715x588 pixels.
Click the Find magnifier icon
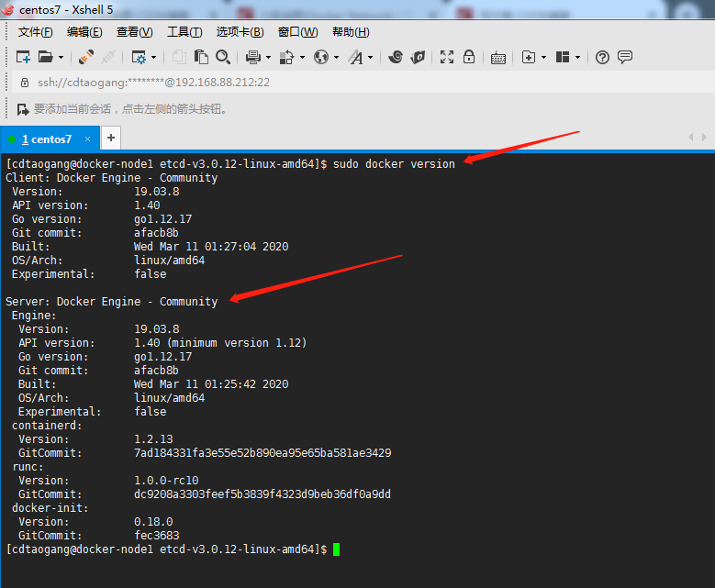(x=223, y=57)
